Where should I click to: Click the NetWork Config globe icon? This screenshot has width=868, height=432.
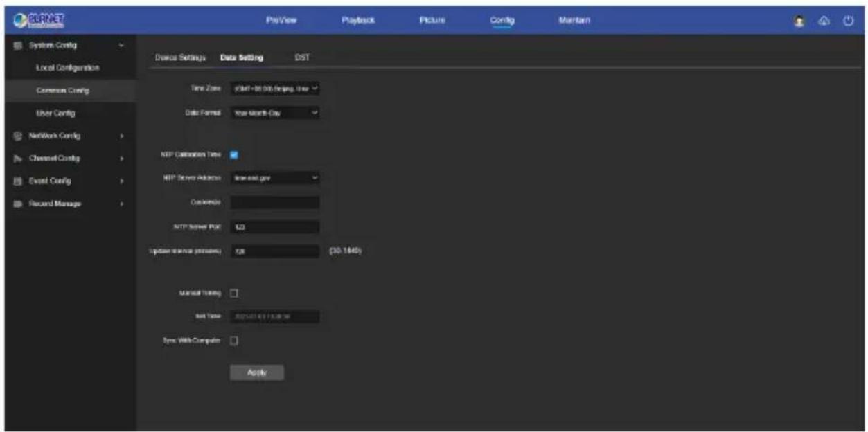[x=19, y=136]
